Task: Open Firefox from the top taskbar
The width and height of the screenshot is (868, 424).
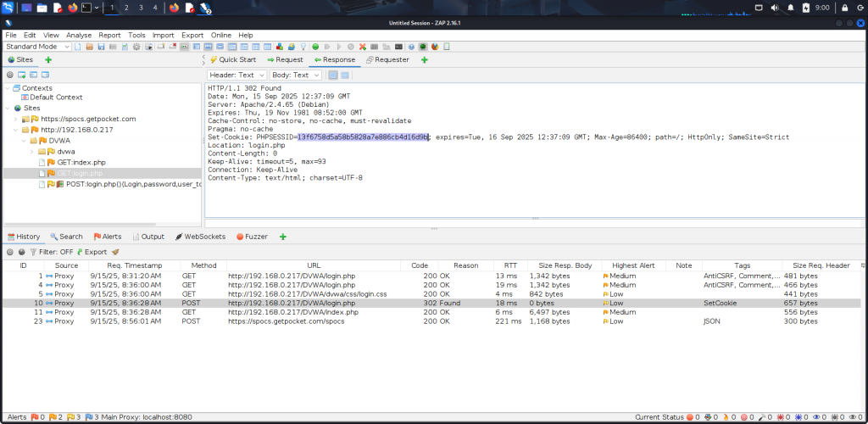Action: (73, 8)
